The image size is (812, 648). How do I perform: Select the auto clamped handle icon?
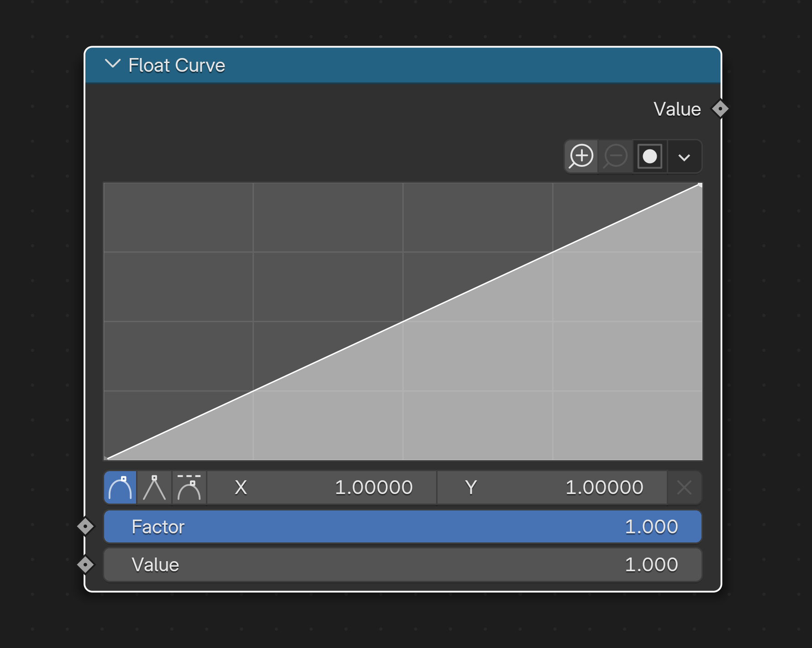(x=189, y=488)
